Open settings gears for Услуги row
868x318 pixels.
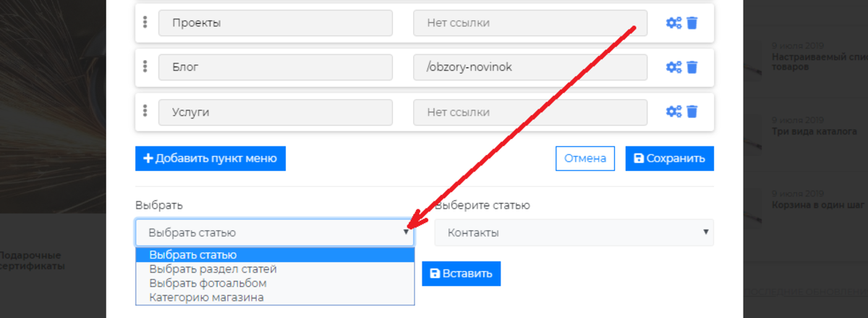(673, 112)
